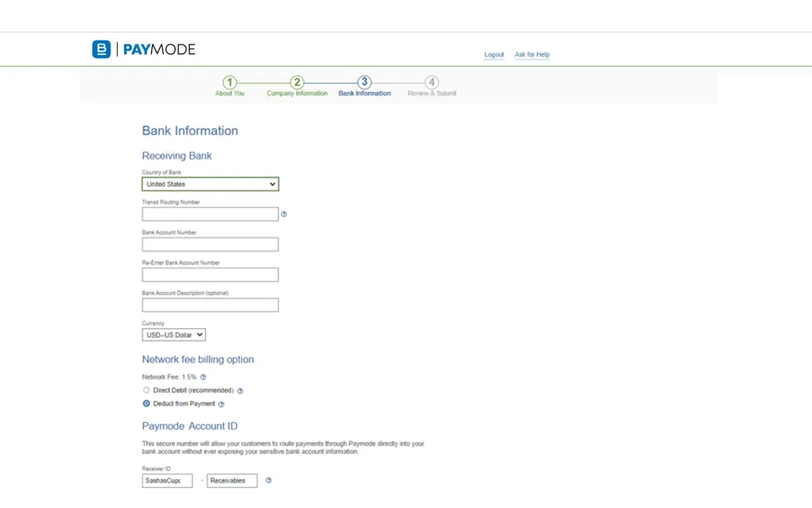Screen dimensions: 812x508
Task: Click into the Bank Account Number field
Action: (x=210, y=244)
